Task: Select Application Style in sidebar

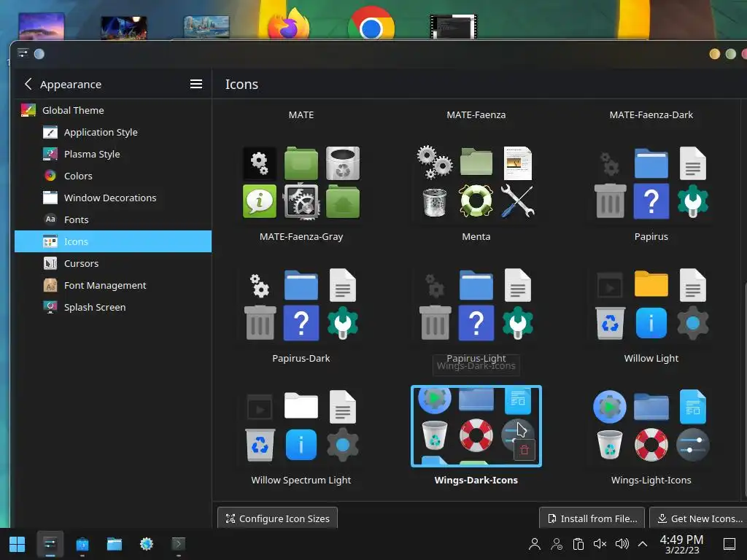Action: [x=113, y=132]
